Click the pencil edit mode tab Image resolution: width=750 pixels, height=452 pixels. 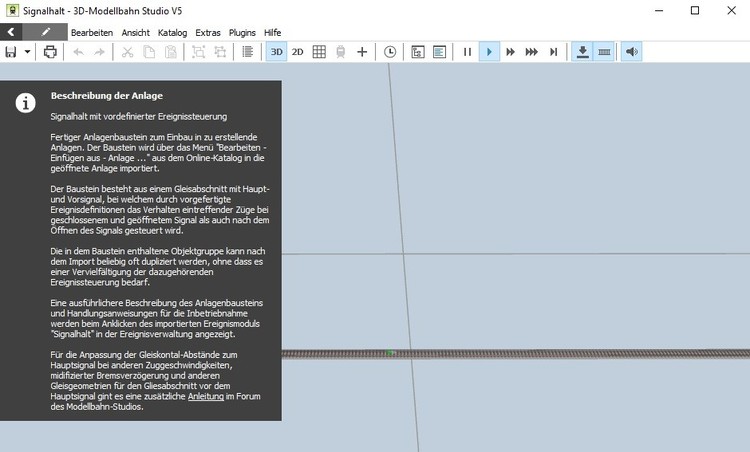coord(45,32)
